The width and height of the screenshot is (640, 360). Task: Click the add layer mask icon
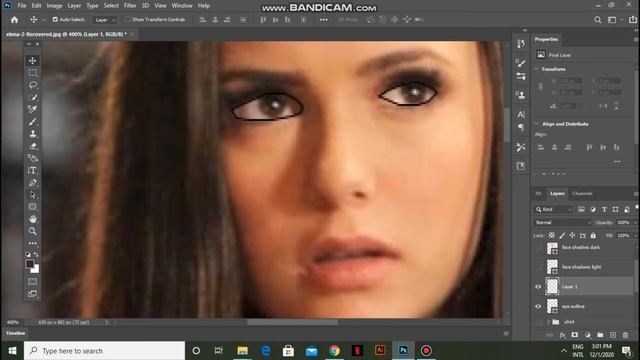click(x=575, y=335)
